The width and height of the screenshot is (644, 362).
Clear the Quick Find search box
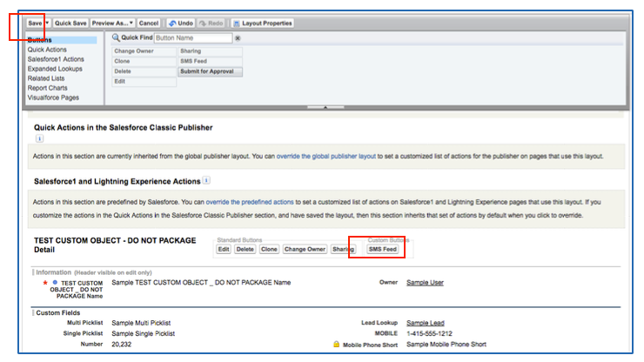(x=238, y=38)
